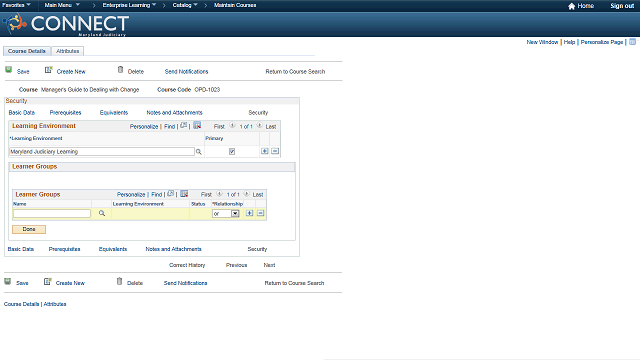This screenshot has height=360, width=640.
Task: Toggle the Primary checkbox
Action: pyautogui.click(x=232, y=151)
